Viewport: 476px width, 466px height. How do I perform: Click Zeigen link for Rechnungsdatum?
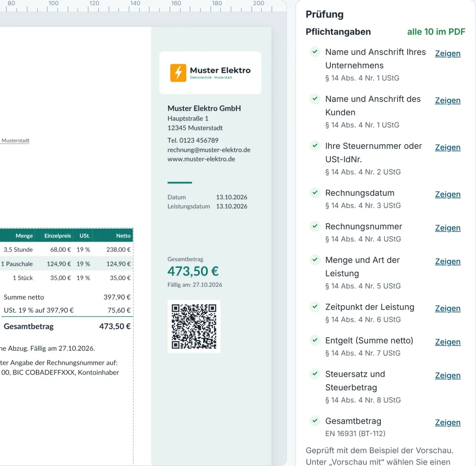point(447,194)
